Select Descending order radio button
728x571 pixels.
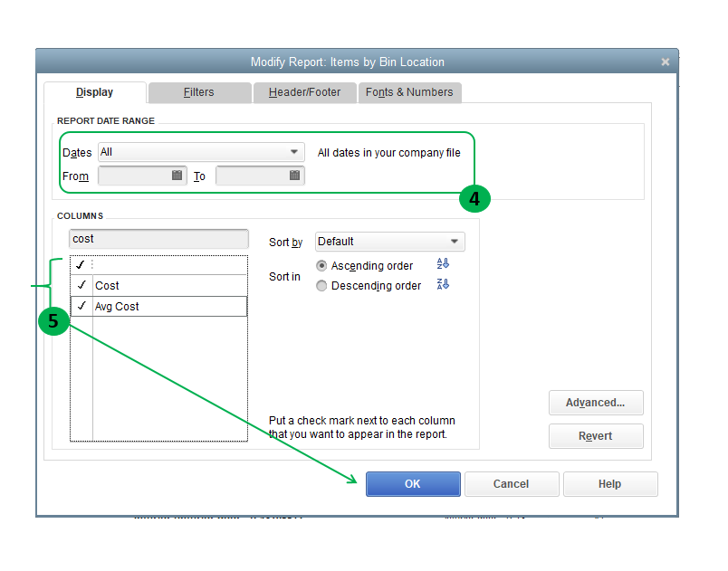(321, 286)
